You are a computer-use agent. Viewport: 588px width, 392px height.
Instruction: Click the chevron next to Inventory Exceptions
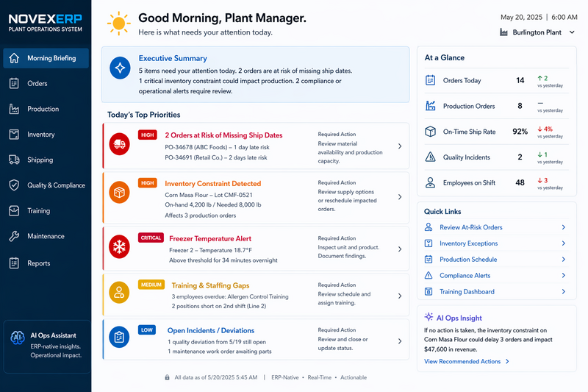(563, 243)
